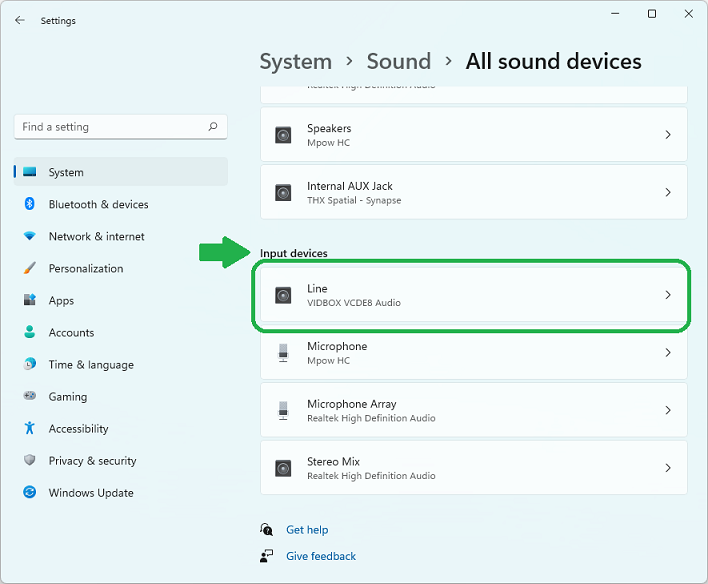Click the device icon beside Line
The height and width of the screenshot is (584, 708).
click(283, 295)
